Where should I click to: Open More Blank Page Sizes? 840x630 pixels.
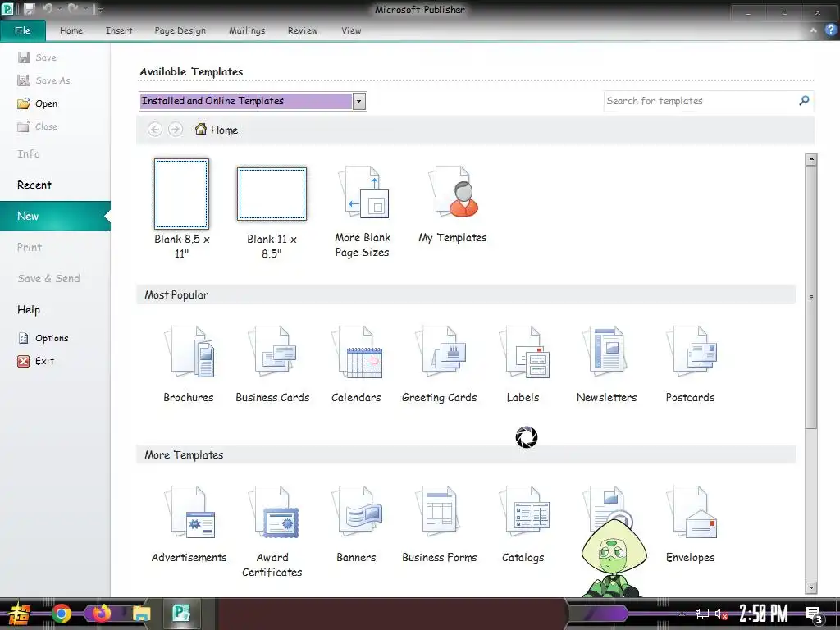click(362, 212)
